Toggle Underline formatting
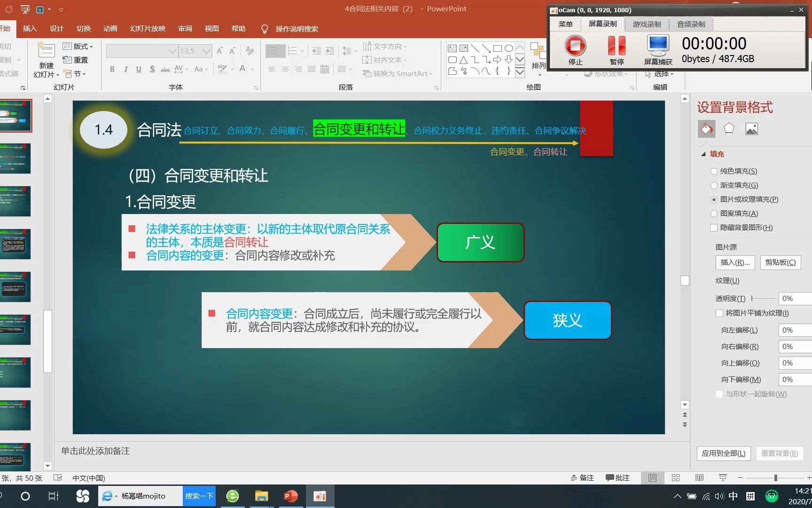 139,69
